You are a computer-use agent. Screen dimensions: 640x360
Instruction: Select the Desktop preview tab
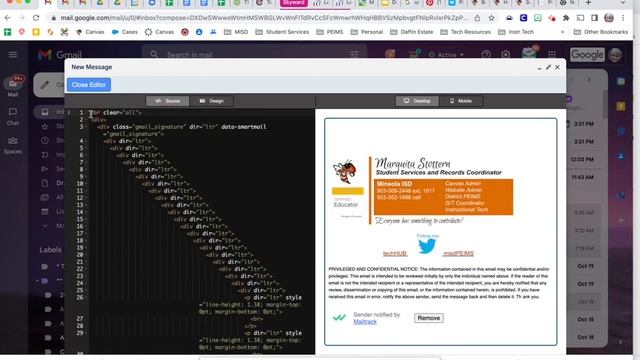click(417, 101)
